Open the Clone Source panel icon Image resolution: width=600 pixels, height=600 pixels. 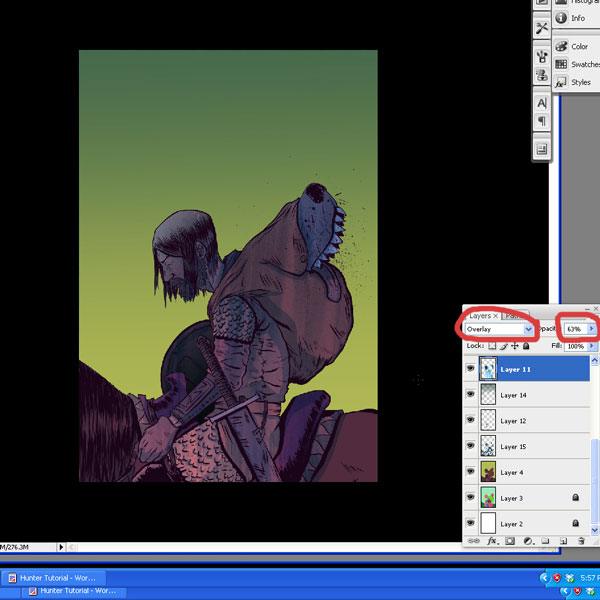click(542, 76)
